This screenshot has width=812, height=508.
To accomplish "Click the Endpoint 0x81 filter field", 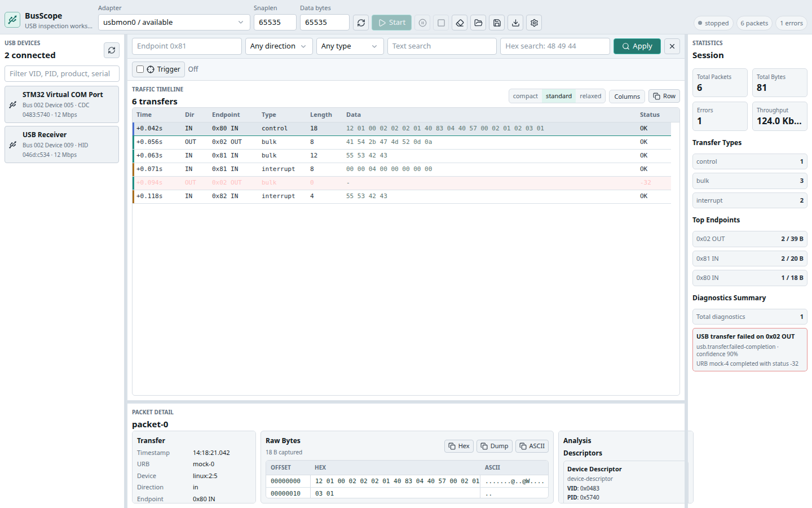I will pos(187,46).
